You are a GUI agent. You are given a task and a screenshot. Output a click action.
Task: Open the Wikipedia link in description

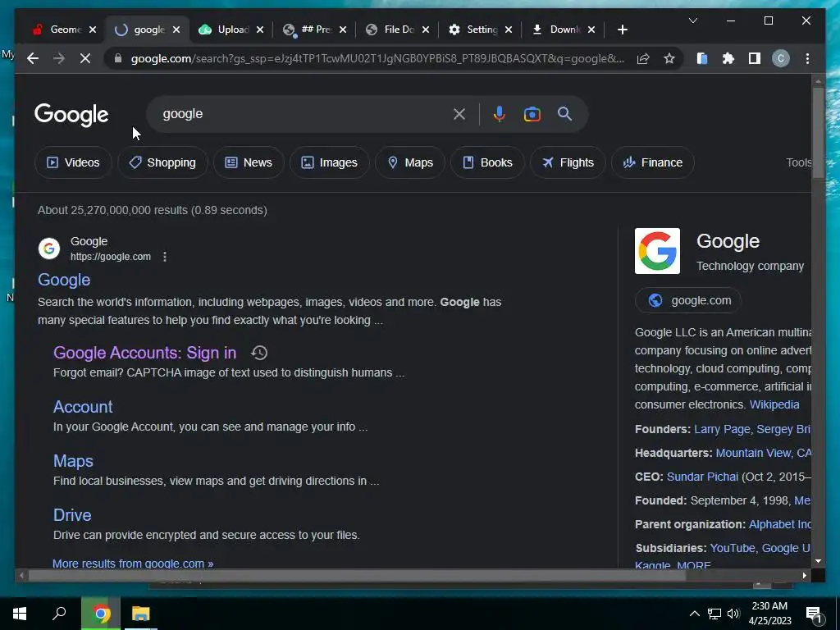pos(774,404)
